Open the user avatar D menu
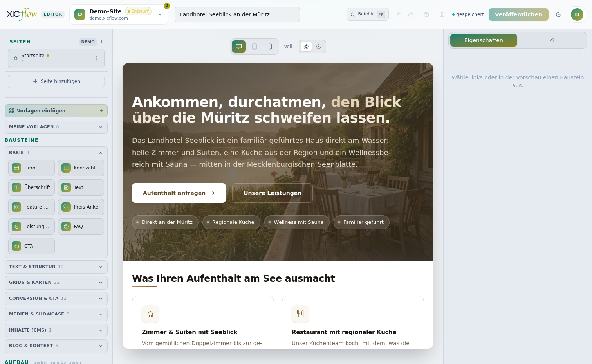 (x=577, y=14)
